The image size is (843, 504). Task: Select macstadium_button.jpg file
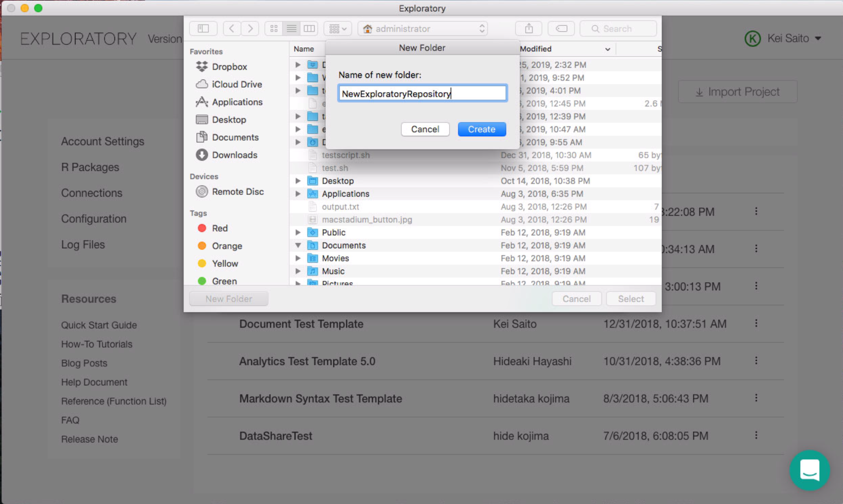(367, 219)
